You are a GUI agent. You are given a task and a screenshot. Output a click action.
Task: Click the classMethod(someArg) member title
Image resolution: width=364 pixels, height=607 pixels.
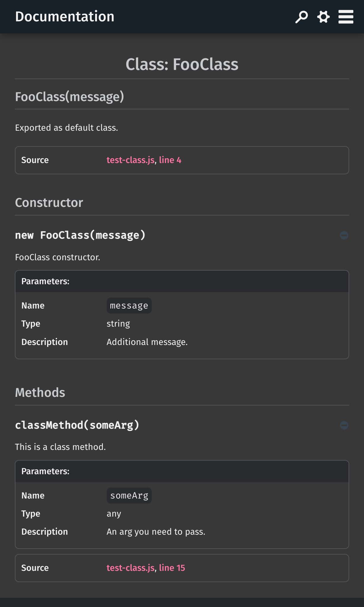(77, 425)
